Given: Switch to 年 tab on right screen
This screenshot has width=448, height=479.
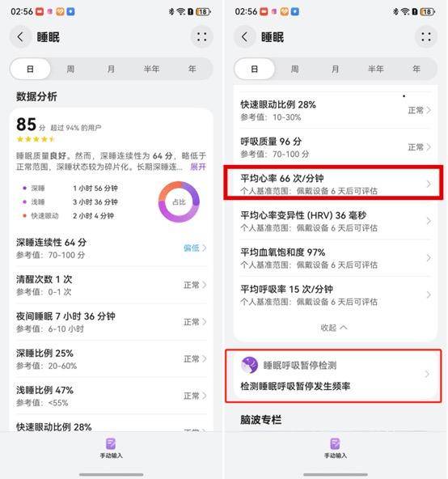Looking at the screenshot, I should click(x=416, y=69).
